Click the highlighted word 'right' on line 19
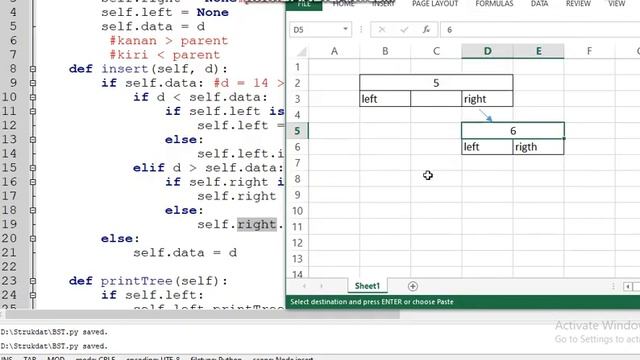 (257, 224)
